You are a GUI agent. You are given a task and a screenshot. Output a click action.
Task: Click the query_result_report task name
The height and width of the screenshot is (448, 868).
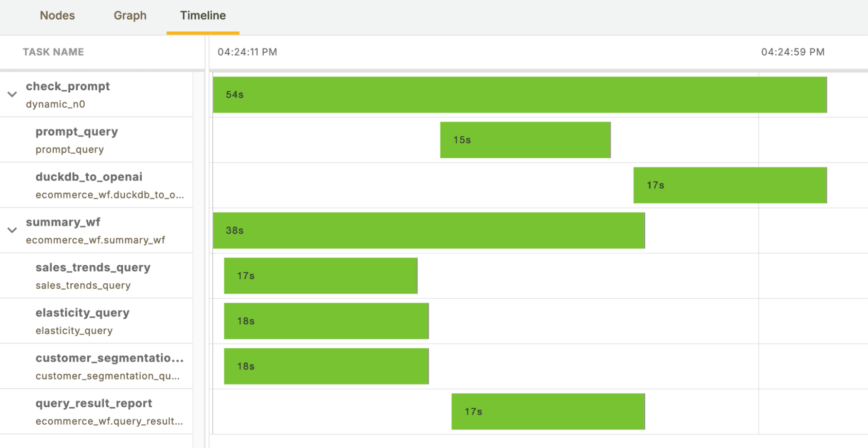pos(94,403)
